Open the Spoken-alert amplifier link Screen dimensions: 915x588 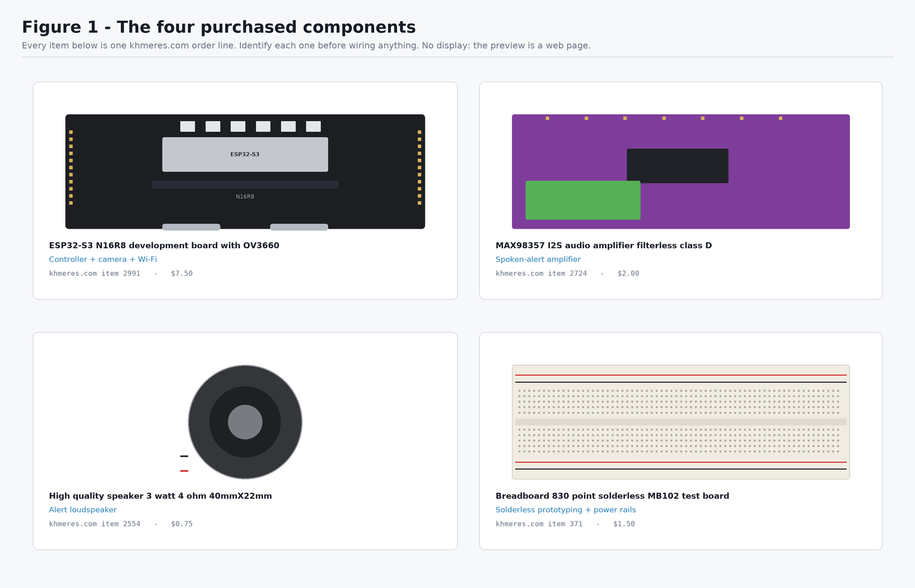tap(538, 260)
